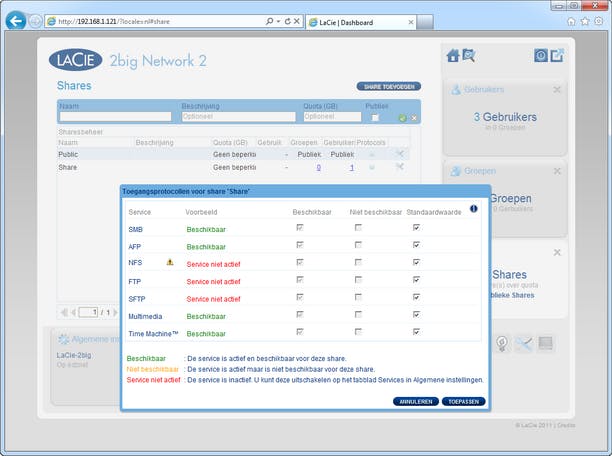Click the address bar refresh icon
Viewport: 612px width, 456px height.
coord(288,21)
